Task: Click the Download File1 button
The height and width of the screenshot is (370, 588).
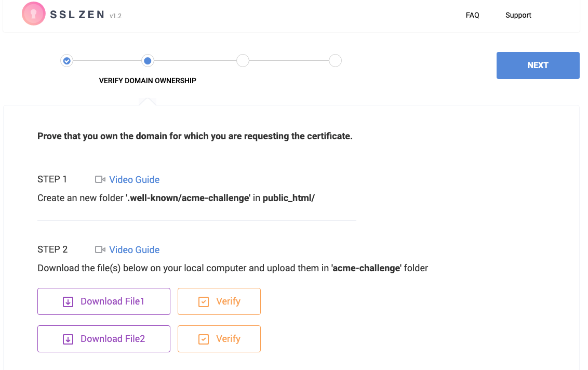Action: pyautogui.click(x=104, y=301)
